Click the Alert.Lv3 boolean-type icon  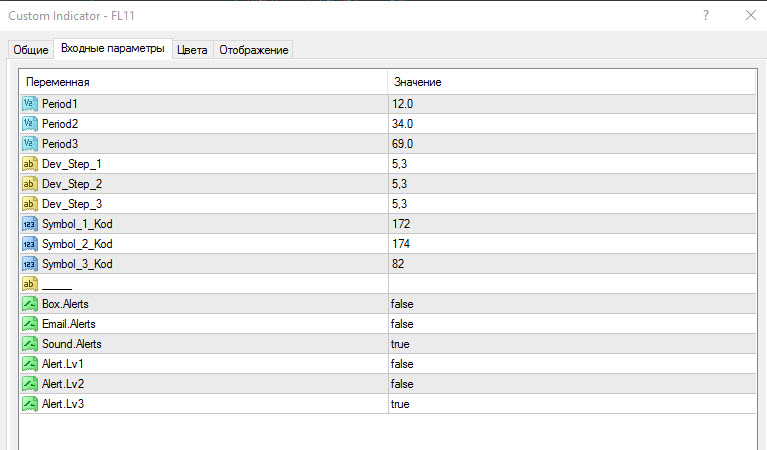coord(30,405)
